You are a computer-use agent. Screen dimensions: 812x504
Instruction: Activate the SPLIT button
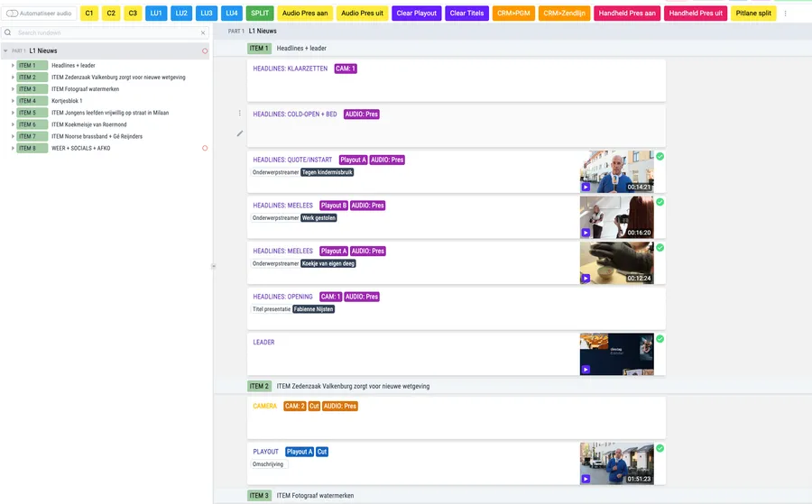(260, 14)
